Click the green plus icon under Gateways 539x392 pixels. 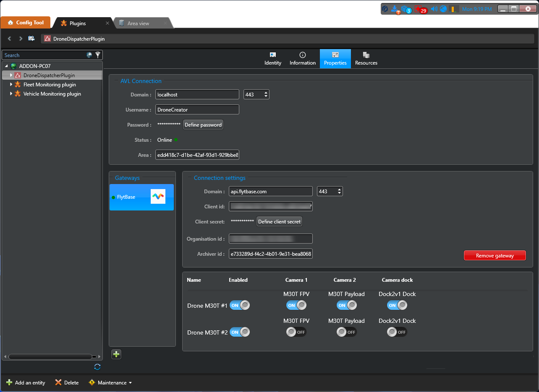116,354
